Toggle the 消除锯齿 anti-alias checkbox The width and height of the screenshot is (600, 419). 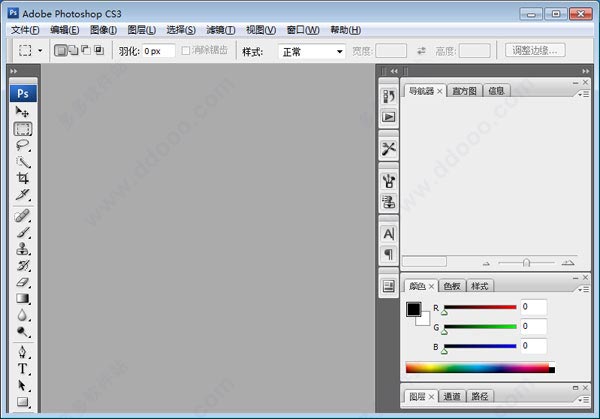[x=186, y=51]
